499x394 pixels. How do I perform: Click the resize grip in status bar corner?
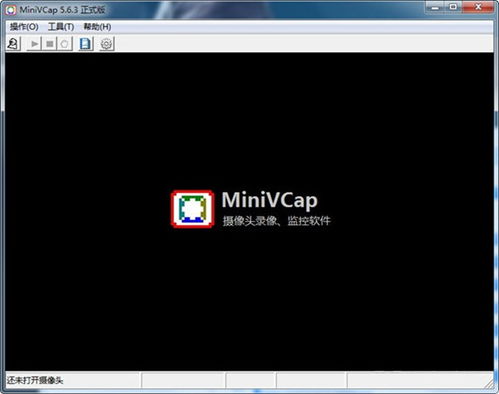[489, 384]
